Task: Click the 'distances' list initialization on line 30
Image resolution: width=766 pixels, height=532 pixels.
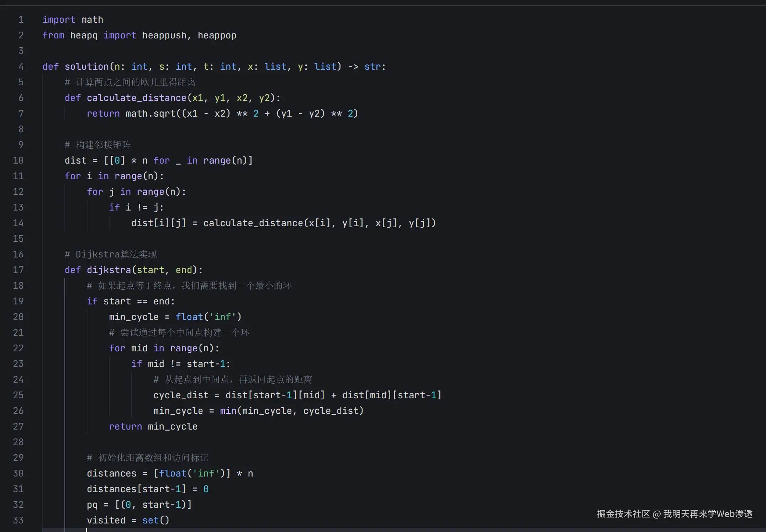Action: pos(111,473)
